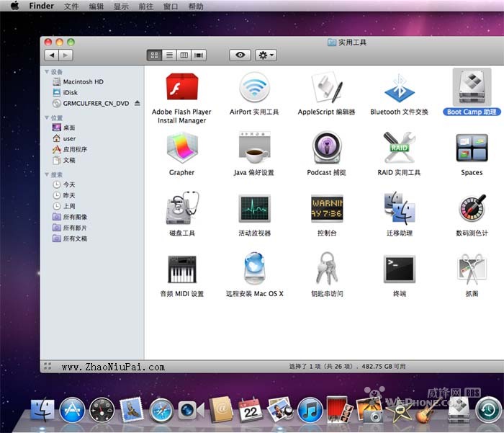Open the 磁盘工具 (Disk Utility) icon
504x433 pixels.
[181, 209]
